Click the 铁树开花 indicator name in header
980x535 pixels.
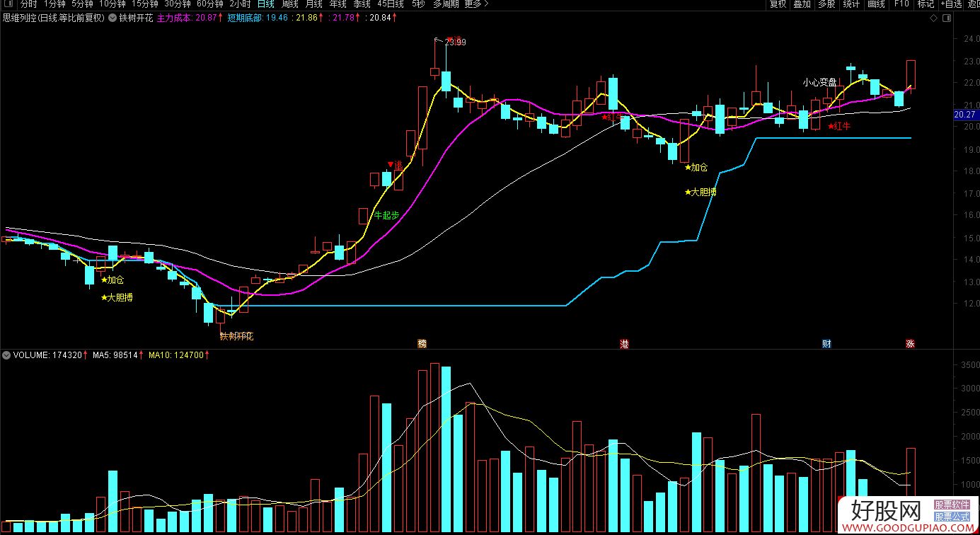pos(136,17)
